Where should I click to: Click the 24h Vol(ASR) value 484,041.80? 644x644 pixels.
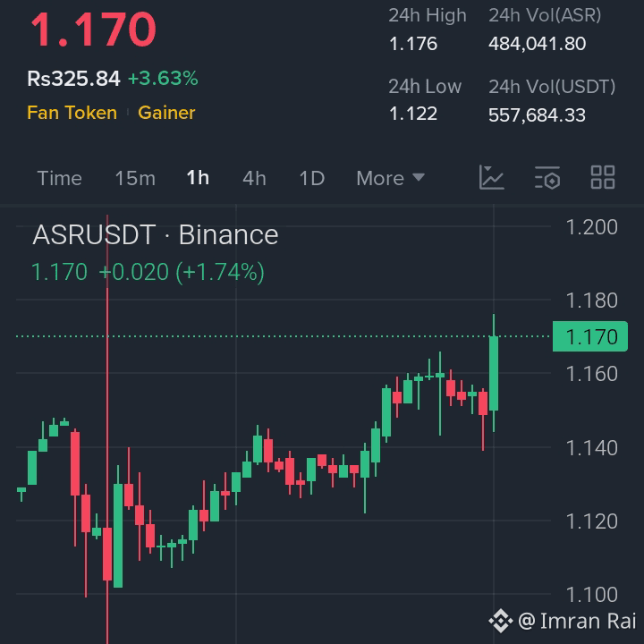tap(538, 44)
